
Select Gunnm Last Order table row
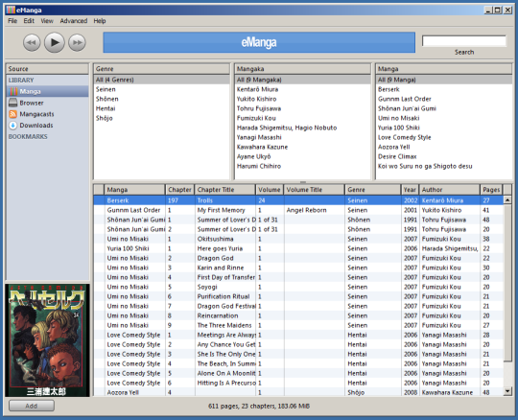(x=298, y=210)
